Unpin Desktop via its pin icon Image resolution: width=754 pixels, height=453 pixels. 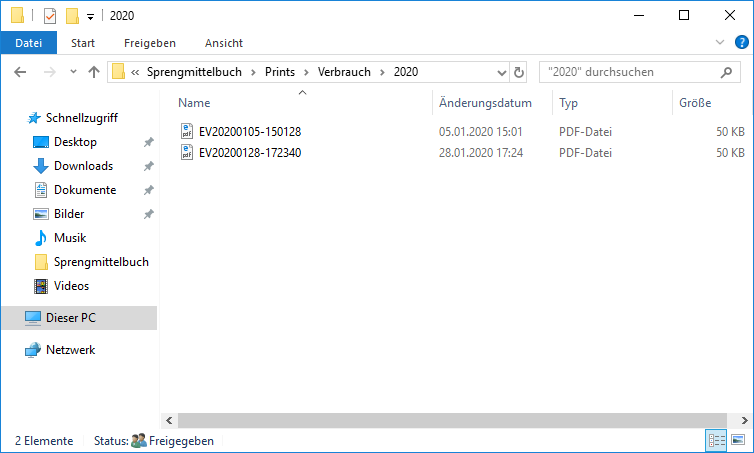coord(149,142)
